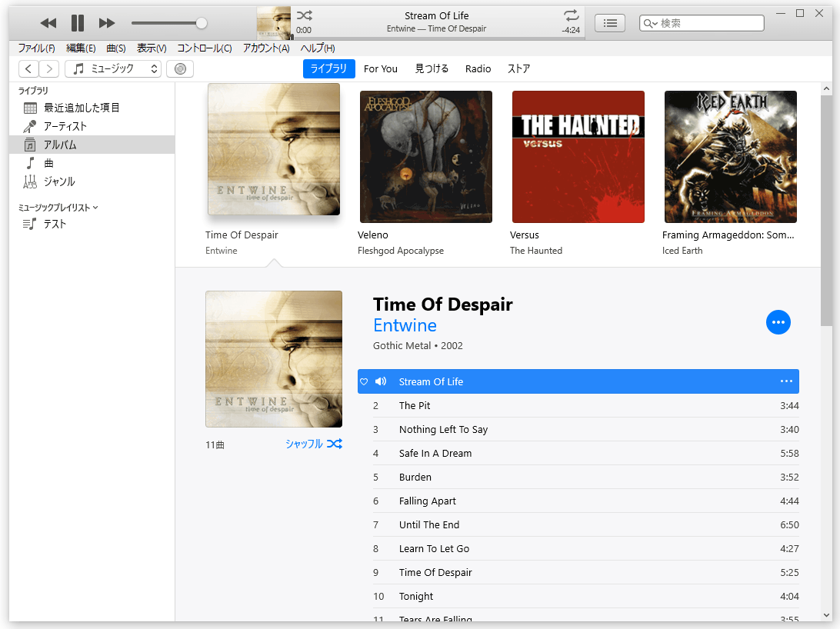Open the ellipsis menu on Stream Of Life row
This screenshot has width=840, height=629.
[786, 381]
